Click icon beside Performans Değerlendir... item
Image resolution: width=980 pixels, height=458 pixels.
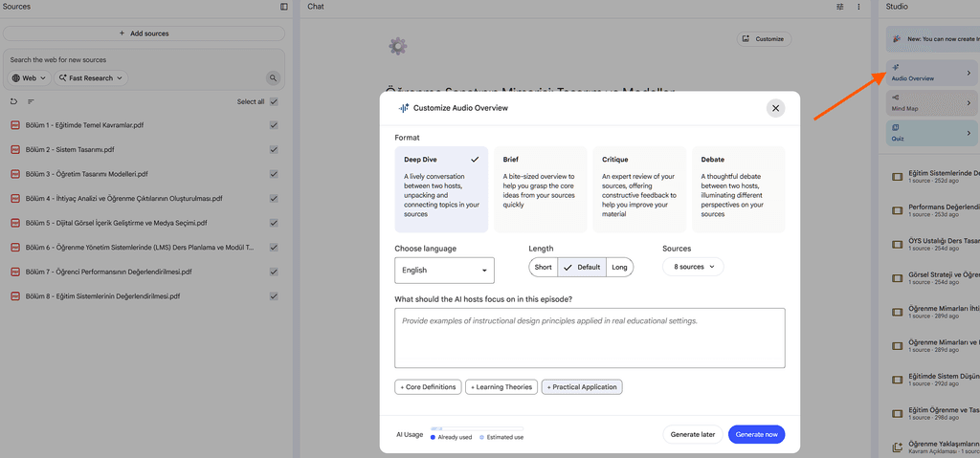[897, 210]
